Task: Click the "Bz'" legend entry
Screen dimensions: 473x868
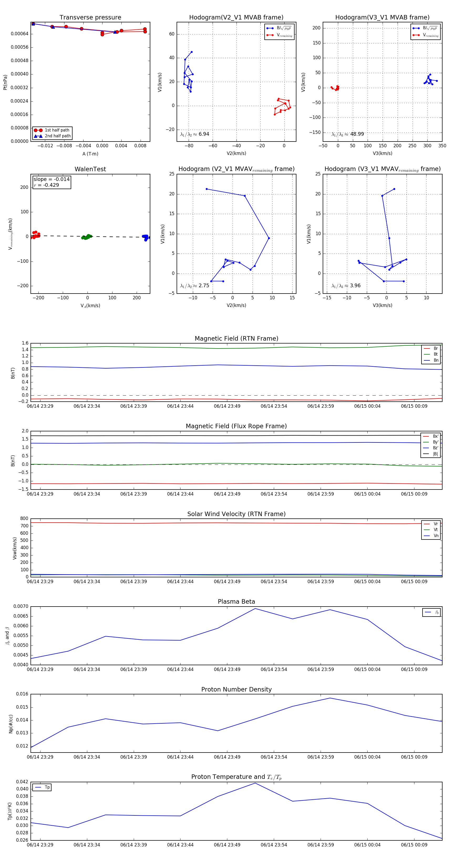Action: (431, 448)
